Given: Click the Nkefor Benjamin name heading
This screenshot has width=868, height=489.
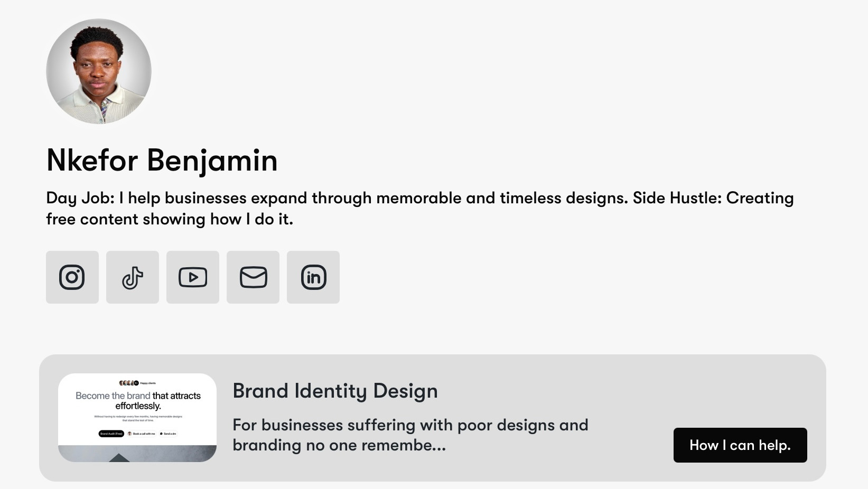Looking at the screenshot, I should tap(162, 161).
